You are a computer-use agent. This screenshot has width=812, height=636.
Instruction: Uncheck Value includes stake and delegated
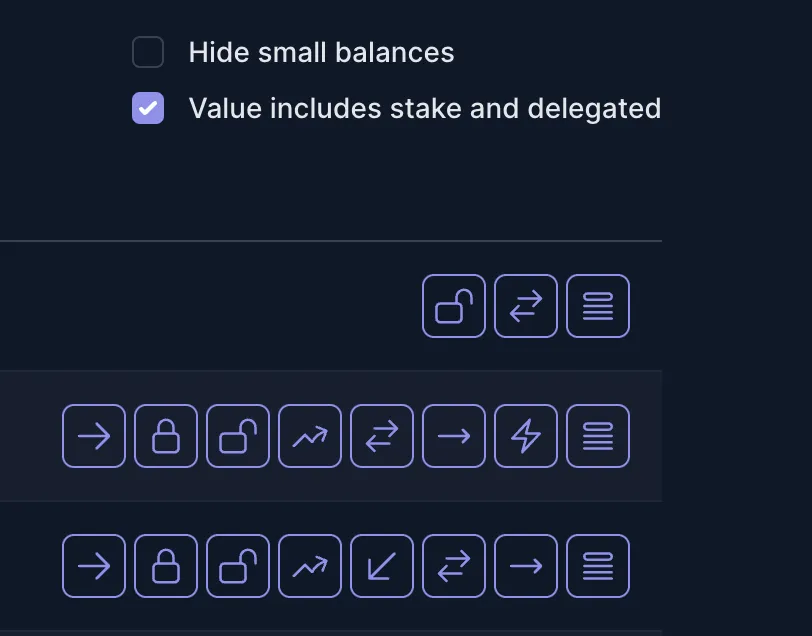point(148,108)
